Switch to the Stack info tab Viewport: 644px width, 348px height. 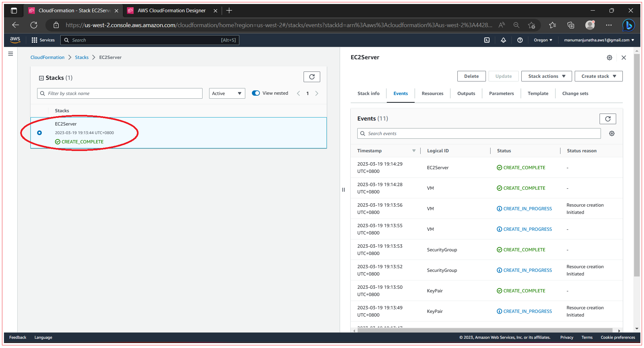(368, 93)
